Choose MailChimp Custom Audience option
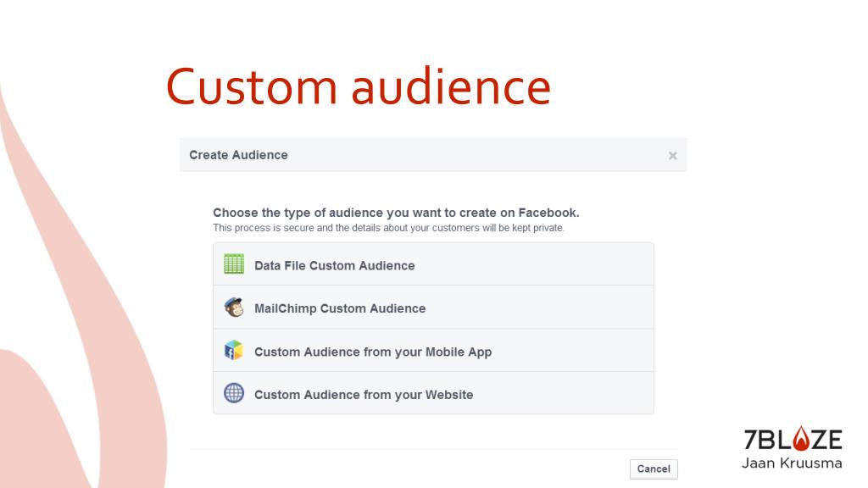The width and height of the screenshot is (868, 488). [x=433, y=308]
